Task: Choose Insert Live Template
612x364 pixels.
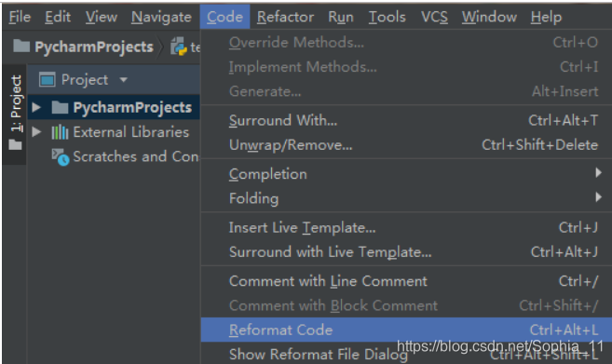Action: pos(406,227)
